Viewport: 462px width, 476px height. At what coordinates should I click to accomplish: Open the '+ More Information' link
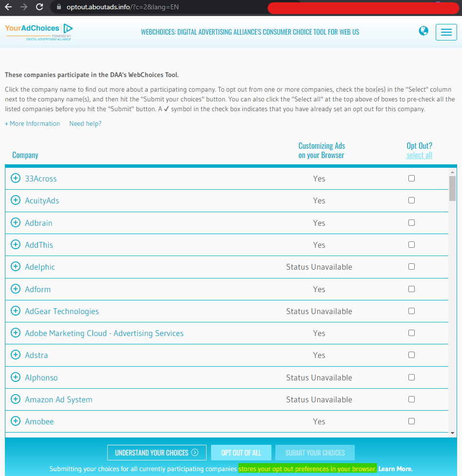coord(33,123)
